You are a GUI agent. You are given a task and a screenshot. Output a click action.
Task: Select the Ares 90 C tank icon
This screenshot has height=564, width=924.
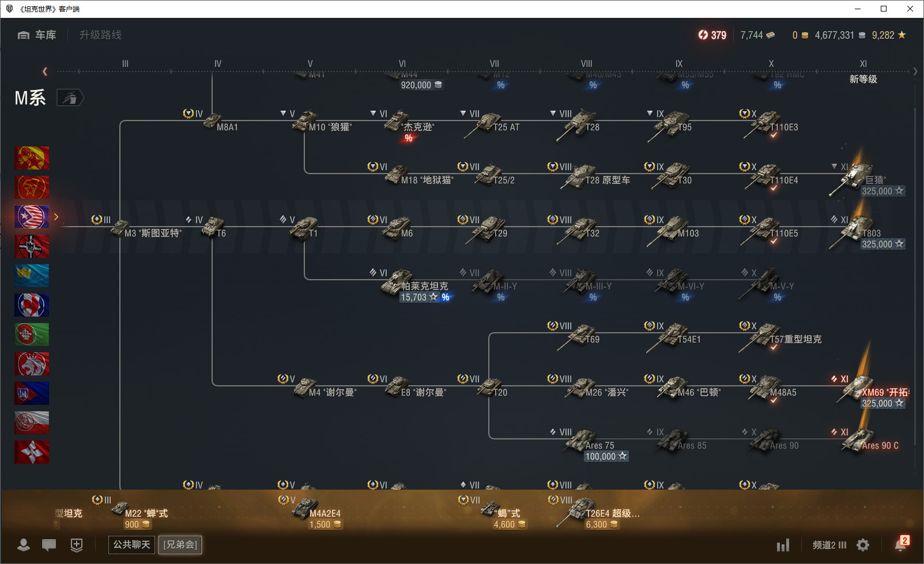coord(858,441)
